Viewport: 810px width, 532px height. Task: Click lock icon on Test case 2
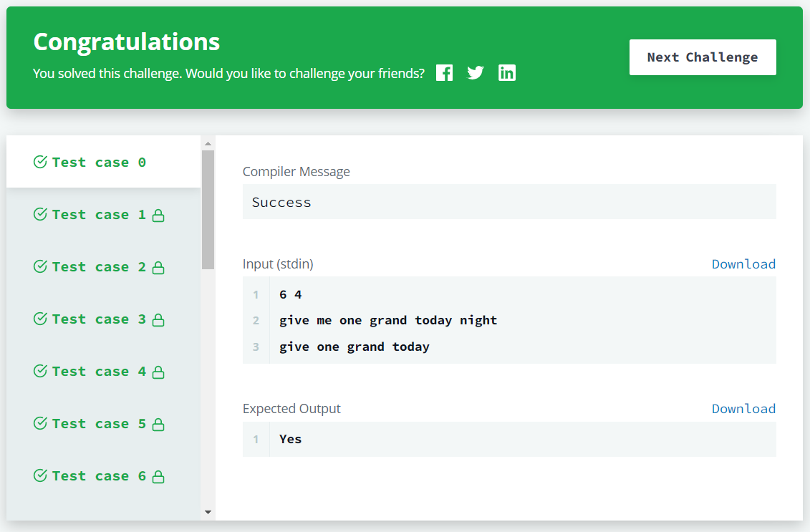(158, 268)
